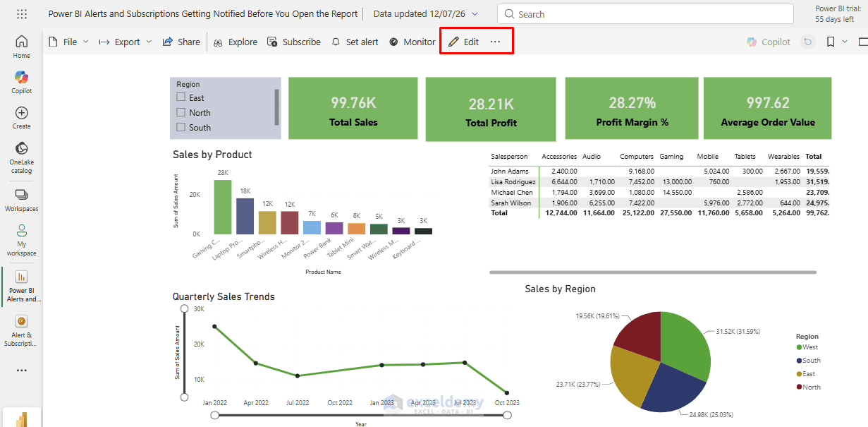Open the Workspaces pane
The image size is (868, 427).
22,200
